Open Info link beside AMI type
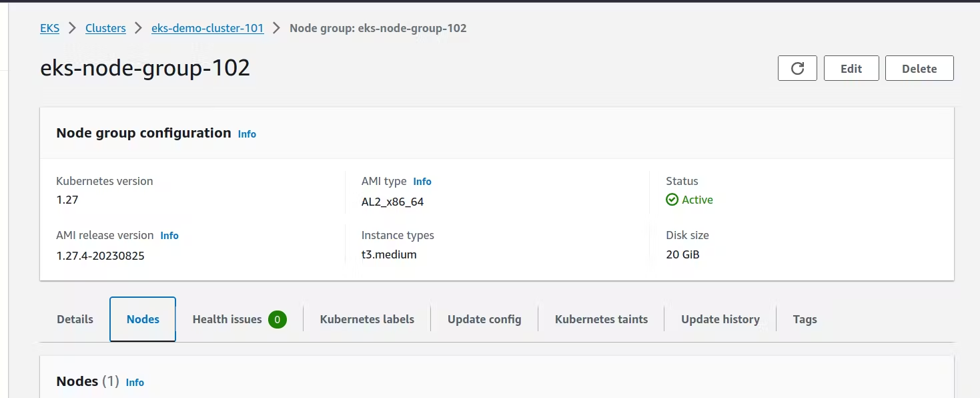The height and width of the screenshot is (398, 980). [422, 181]
